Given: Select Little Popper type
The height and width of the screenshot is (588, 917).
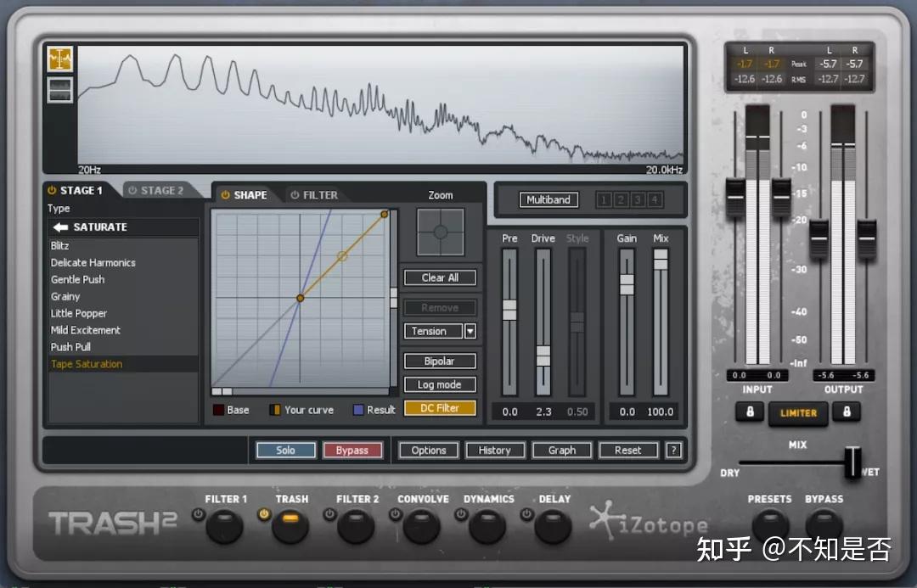Looking at the screenshot, I should 78,313.
